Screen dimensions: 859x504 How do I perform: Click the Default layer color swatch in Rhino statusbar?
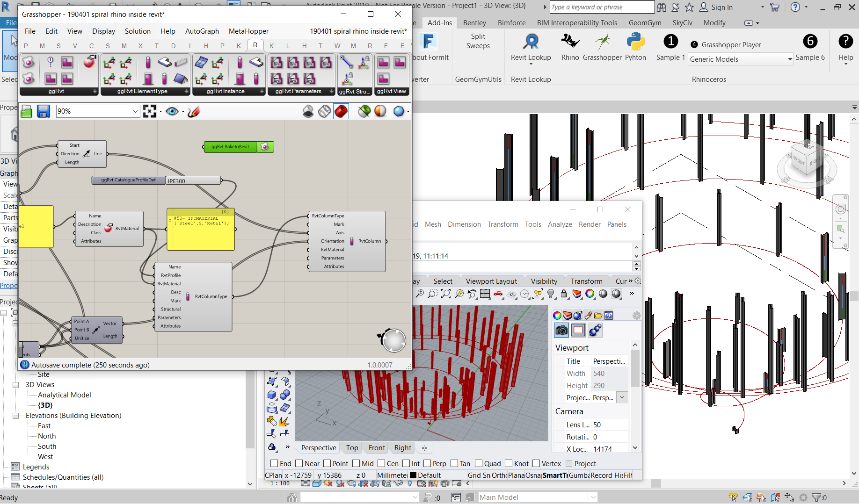[x=412, y=475]
